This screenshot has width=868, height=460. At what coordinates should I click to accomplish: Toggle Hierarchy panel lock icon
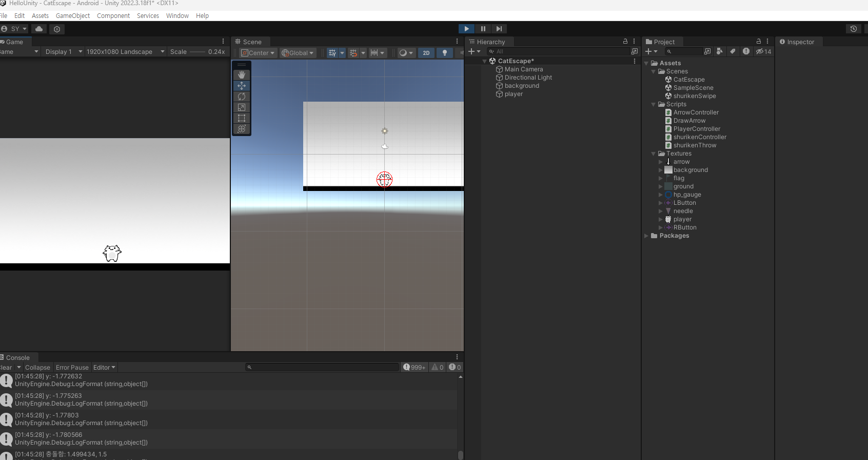625,41
